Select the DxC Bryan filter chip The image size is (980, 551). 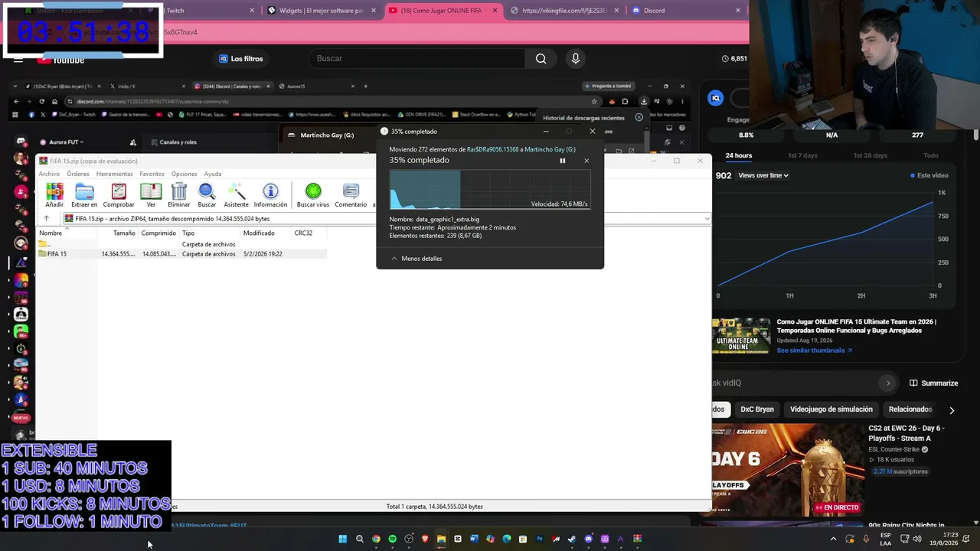click(x=757, y=409)
